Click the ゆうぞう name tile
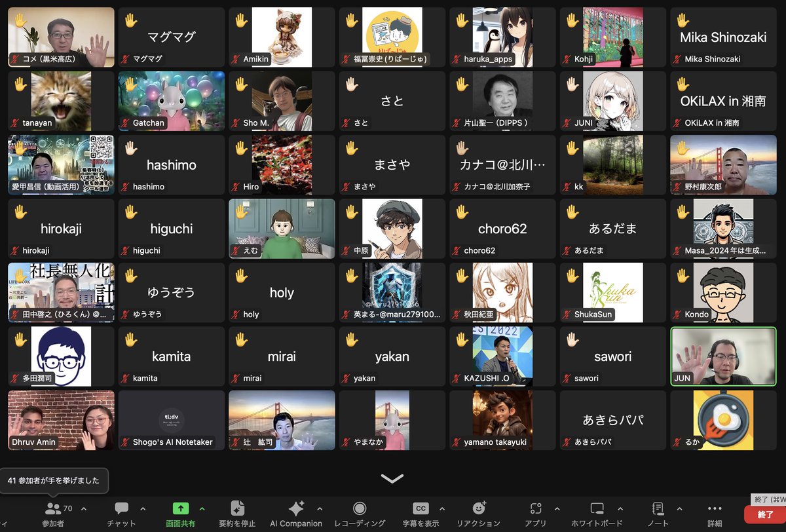This screenshot has width=786, height=532. point(172,293)
